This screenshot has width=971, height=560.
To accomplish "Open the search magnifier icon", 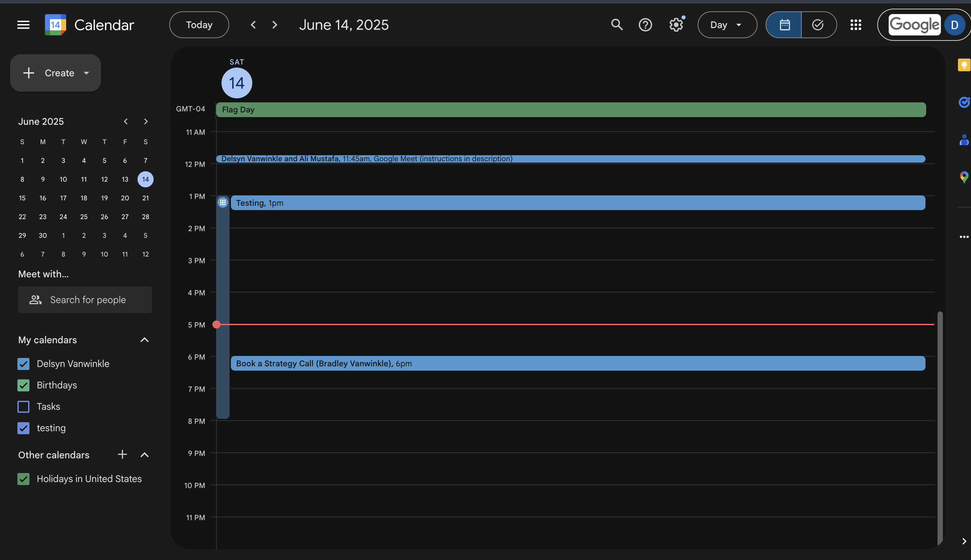I will 617,25.
